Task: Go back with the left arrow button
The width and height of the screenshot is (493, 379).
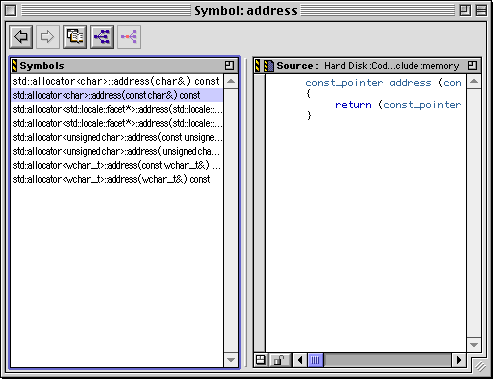Action: click(21, 37)
